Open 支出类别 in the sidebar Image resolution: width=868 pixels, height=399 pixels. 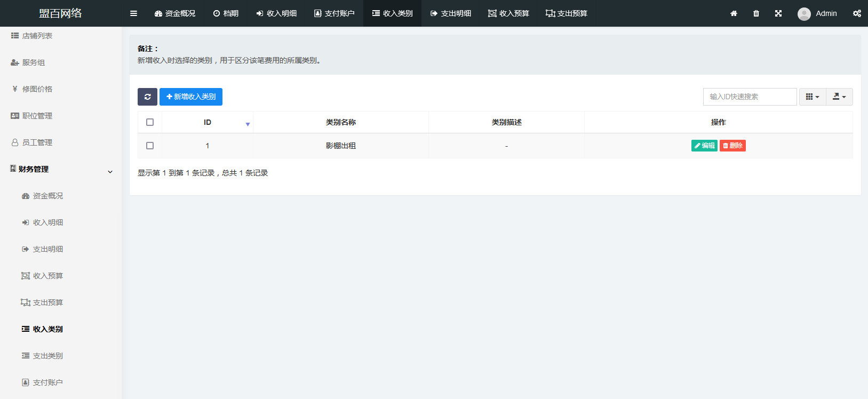tap(47, 356)
